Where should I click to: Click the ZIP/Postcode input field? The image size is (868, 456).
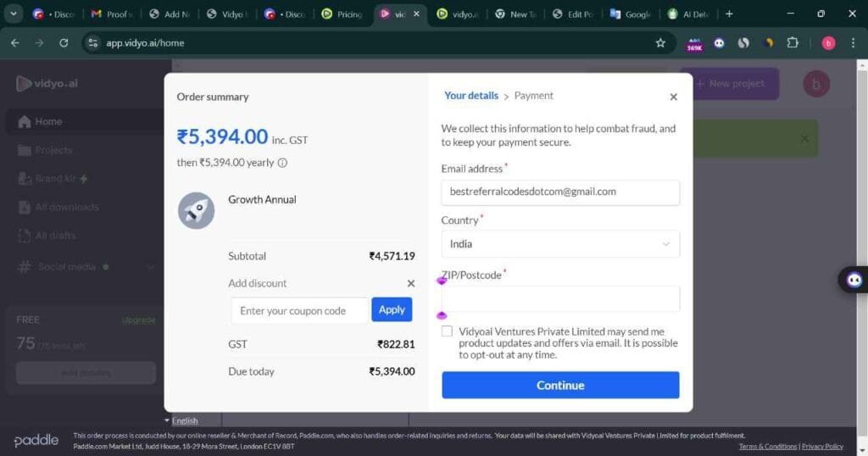[560, 299]
